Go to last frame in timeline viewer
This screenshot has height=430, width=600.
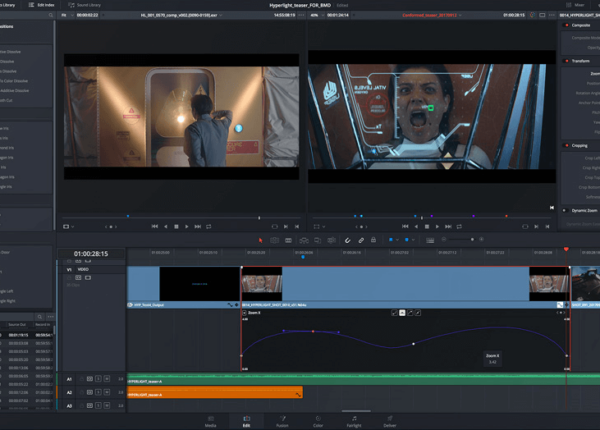coord(448,226)
